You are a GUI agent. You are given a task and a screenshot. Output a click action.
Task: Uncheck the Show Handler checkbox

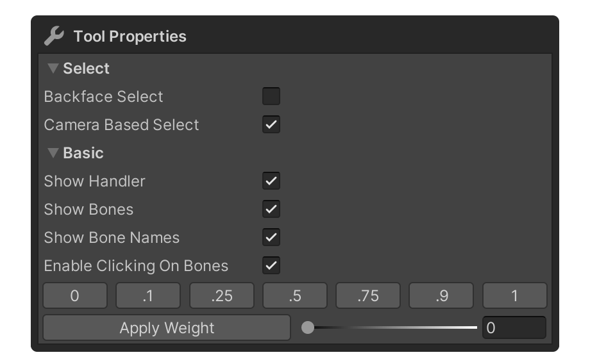click(271, 181)
